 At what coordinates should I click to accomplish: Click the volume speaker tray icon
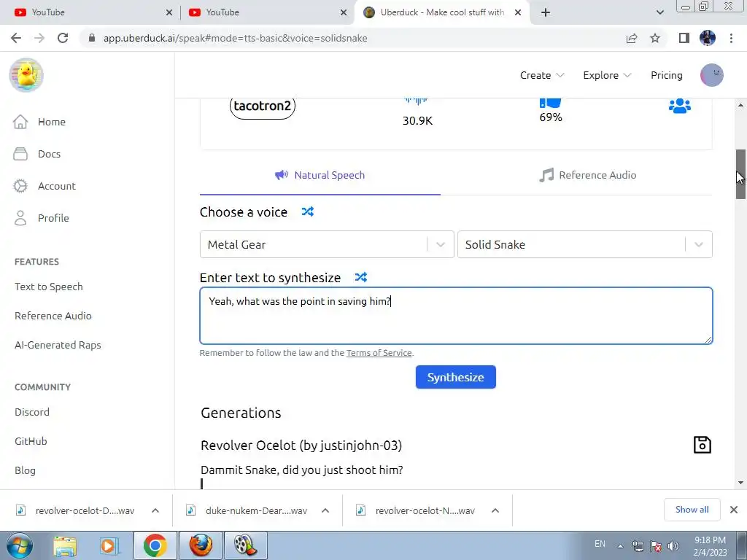[673, 545]
